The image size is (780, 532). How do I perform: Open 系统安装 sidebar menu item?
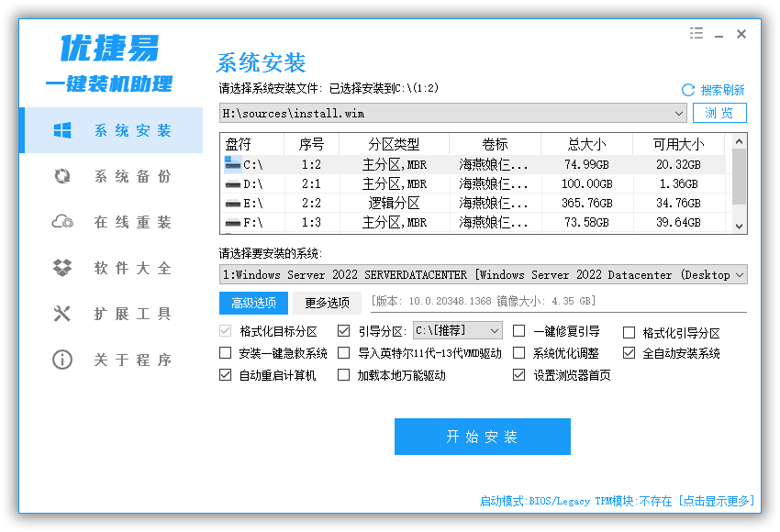coord(112,130)
